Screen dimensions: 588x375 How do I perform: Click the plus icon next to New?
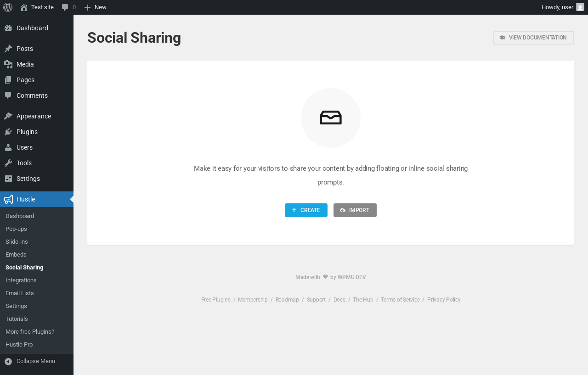pyautogui.click(x=87, y=7)
